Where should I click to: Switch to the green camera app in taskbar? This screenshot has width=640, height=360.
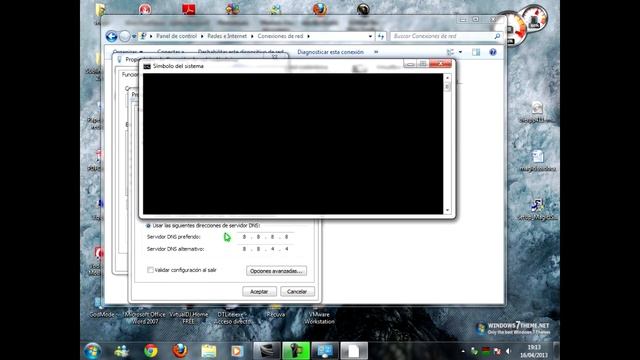pyautogui.click(x=296, y=351)
